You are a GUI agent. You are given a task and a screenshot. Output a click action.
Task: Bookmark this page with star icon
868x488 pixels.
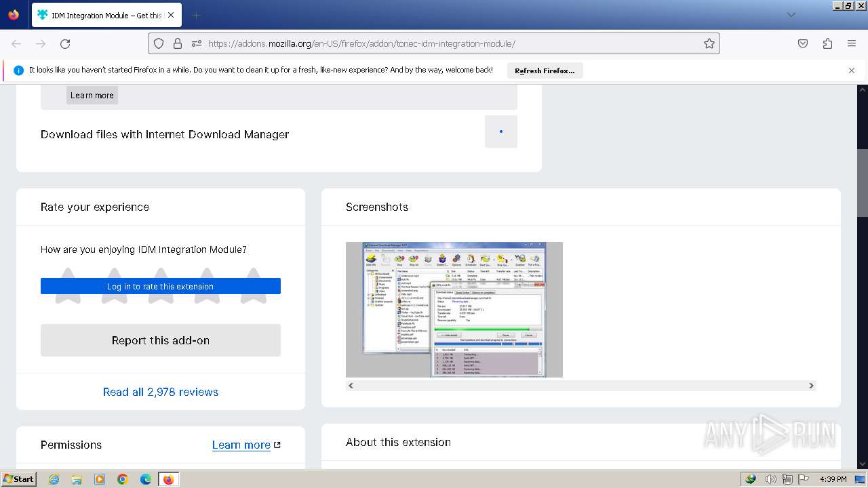(709, 43)
